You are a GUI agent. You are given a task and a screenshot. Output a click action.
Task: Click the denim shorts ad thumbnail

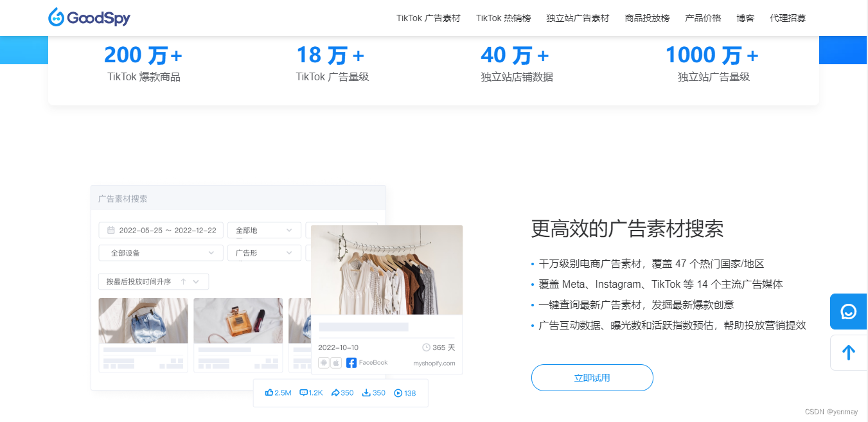(143, 321)
